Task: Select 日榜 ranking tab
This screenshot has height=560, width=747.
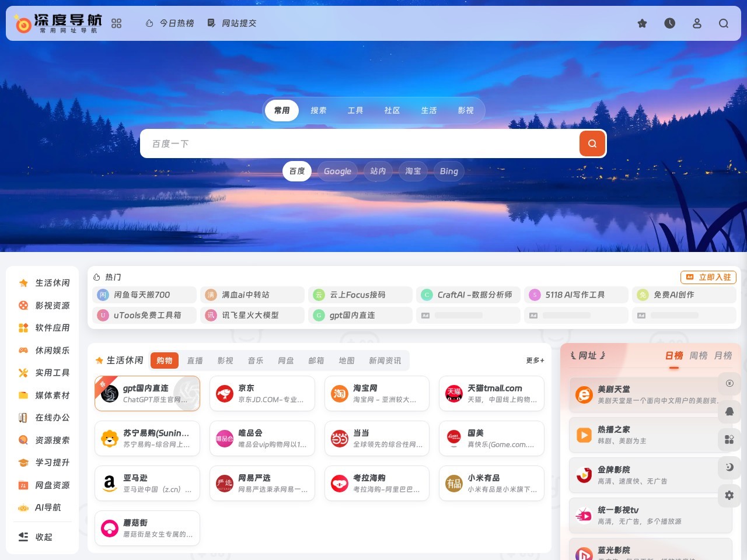Action: tap(674, 355)
